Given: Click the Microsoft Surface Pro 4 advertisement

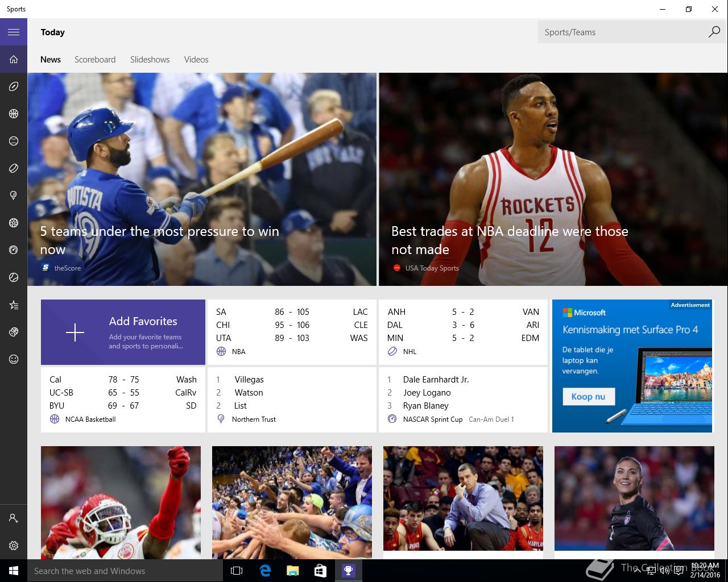Looking at the screenshot, I should [632, 366].
